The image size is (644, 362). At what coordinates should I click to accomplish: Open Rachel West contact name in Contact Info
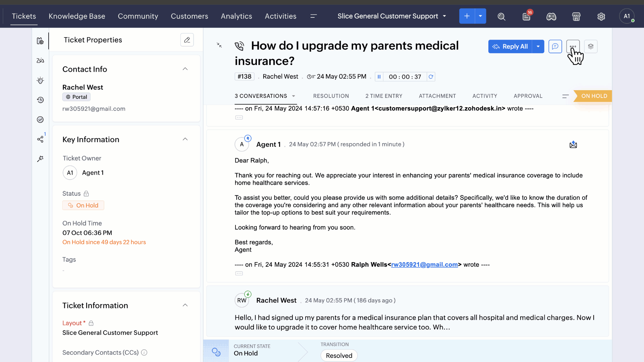pyautogui.click(x=83, y=87)
